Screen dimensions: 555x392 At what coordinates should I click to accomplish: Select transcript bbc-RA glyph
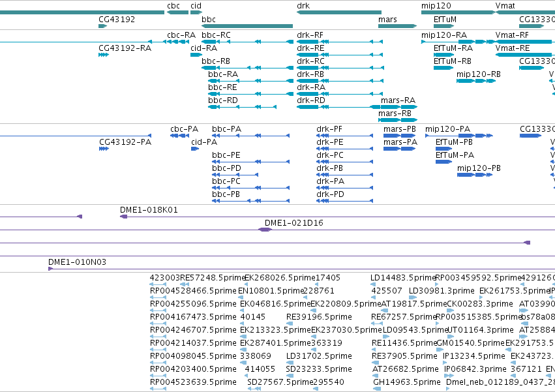[250, 81]
